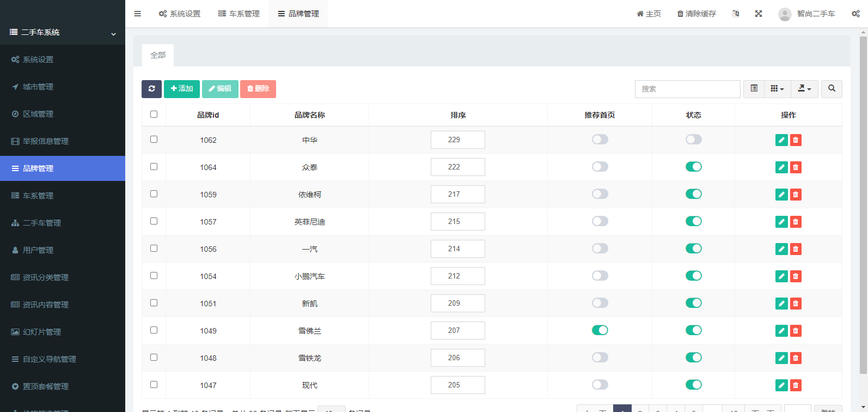868x412 pixels.
Task: Click the green edit icon for brand 中华
Action: (781, 140)
